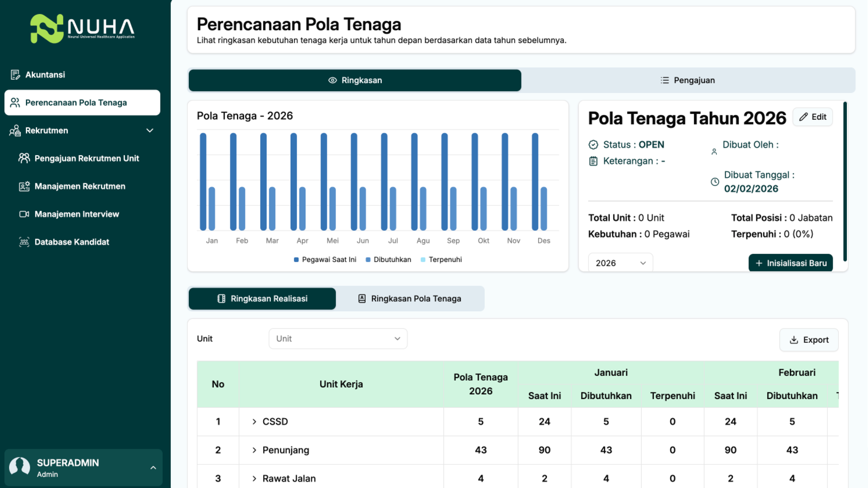Expand the Penunjang row
This screenshot has width=868, height=488.
point(254,450)
